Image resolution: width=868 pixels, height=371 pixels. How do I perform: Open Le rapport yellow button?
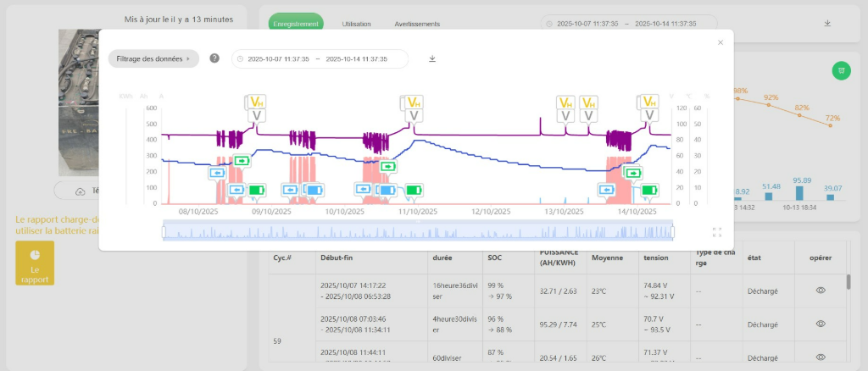[x=35, y=263]
